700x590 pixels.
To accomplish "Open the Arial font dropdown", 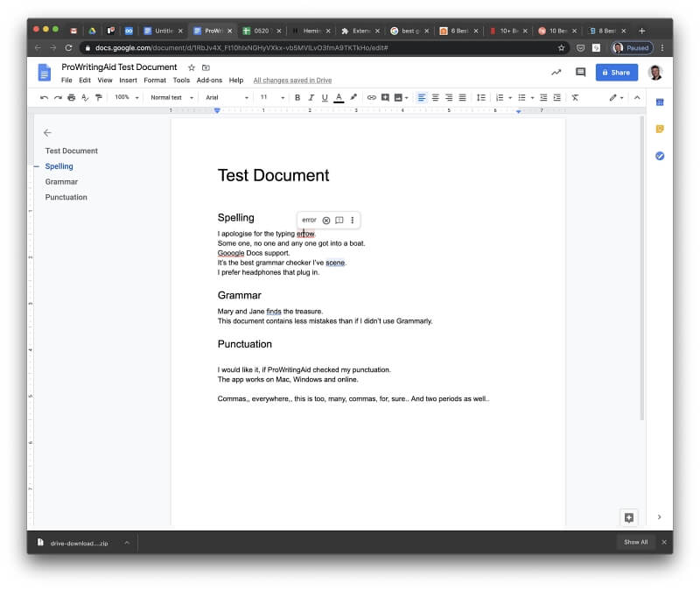I will click(x=227, y=97).
